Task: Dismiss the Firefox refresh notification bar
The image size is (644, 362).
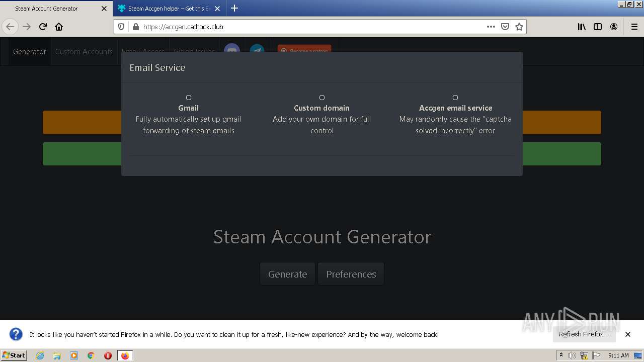Action: pyautogui.click(x=628, y=334)
